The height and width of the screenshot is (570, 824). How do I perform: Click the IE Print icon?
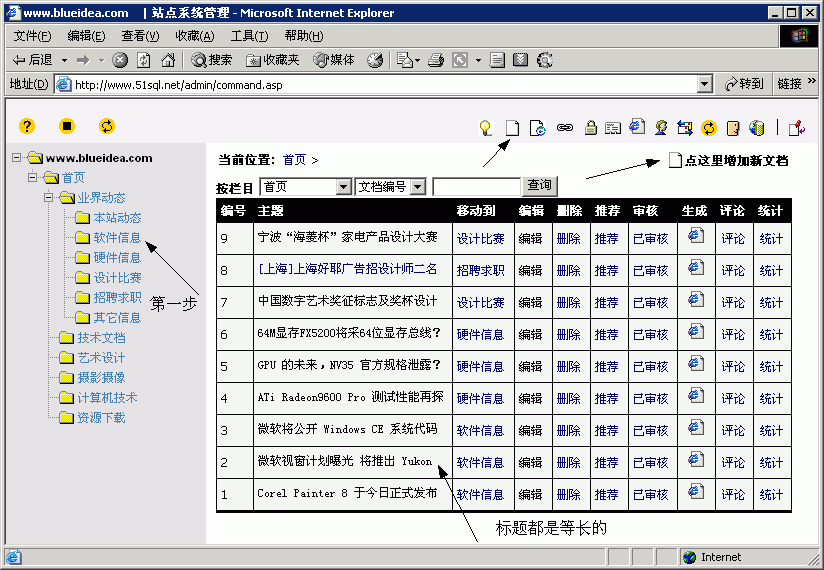[436, 60]
